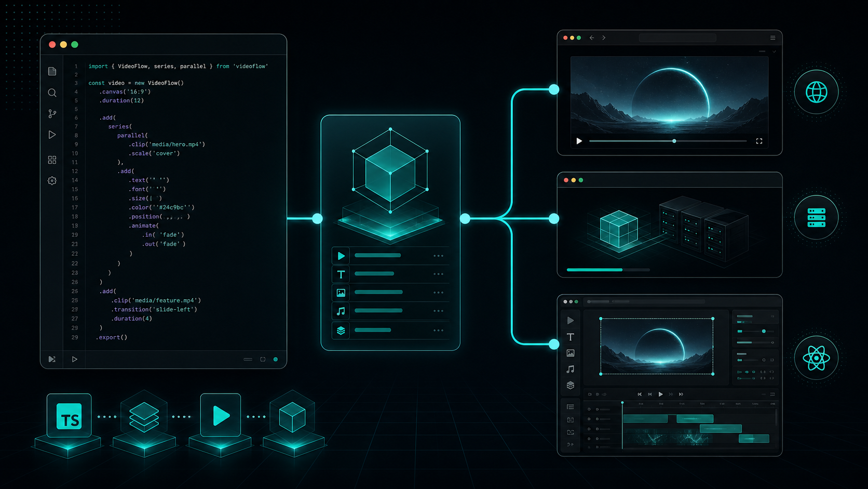Open the three-dot menu on the video clip row
Viewport: 868px width, 489px height.
pyautogui.click(x=439, y=256)
